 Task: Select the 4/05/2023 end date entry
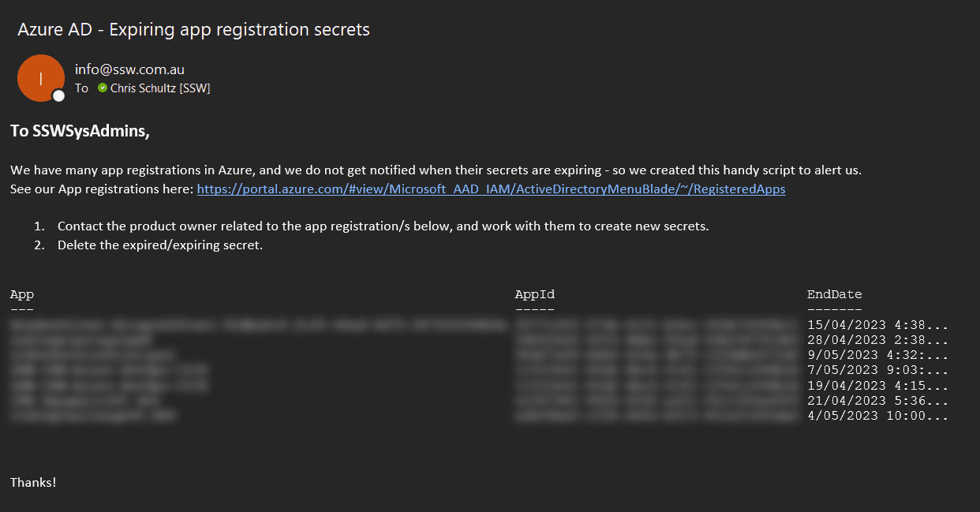tap(877, 416)
